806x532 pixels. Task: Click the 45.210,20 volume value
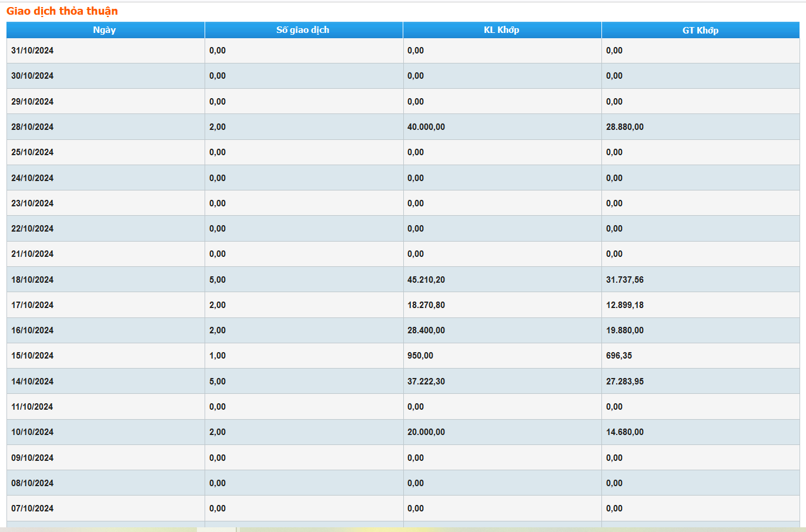coord(426,280)
